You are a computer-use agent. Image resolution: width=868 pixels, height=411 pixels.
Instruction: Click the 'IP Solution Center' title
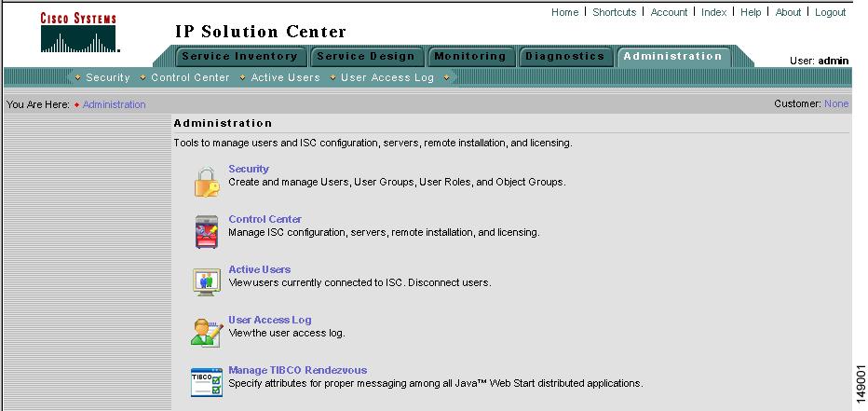tap(261, 32)
